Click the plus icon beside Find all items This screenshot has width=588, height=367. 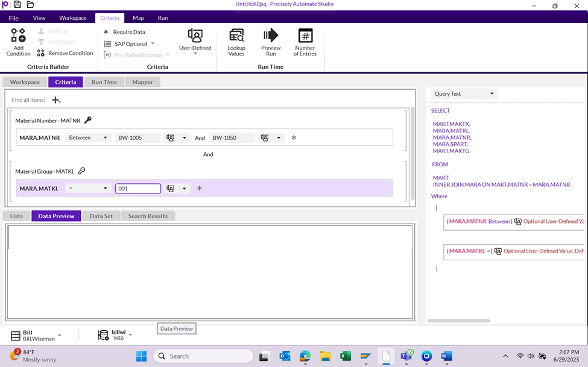(55, 100)
